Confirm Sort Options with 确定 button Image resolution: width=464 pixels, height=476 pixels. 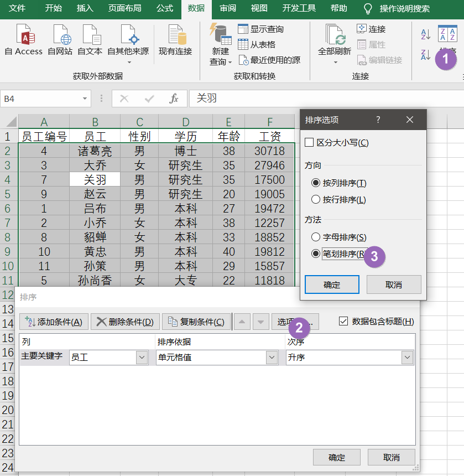click(x=332, y=284)
